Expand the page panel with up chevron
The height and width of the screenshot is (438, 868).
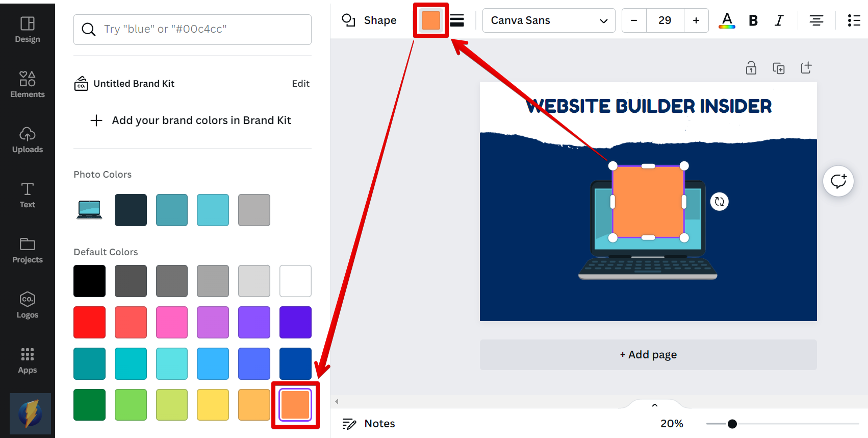point(655,405)
